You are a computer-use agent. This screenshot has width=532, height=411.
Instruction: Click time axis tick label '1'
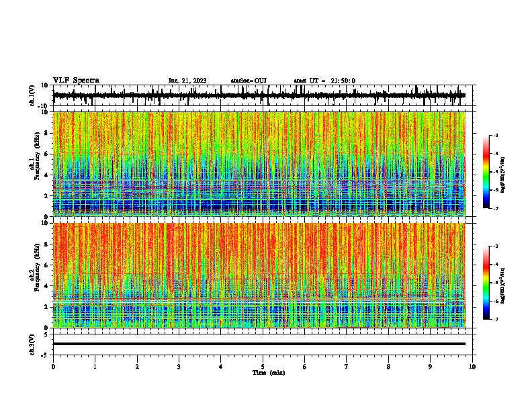point(95,367)
